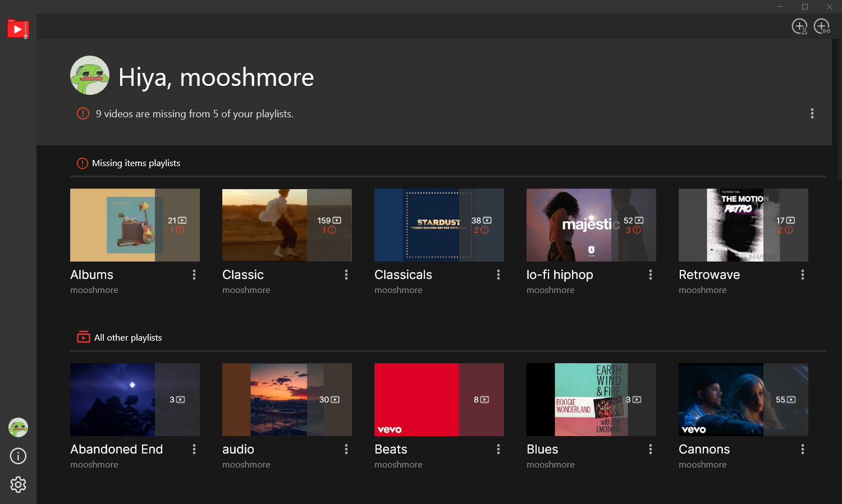Click the large profile avatar in header

click(90, 75)
